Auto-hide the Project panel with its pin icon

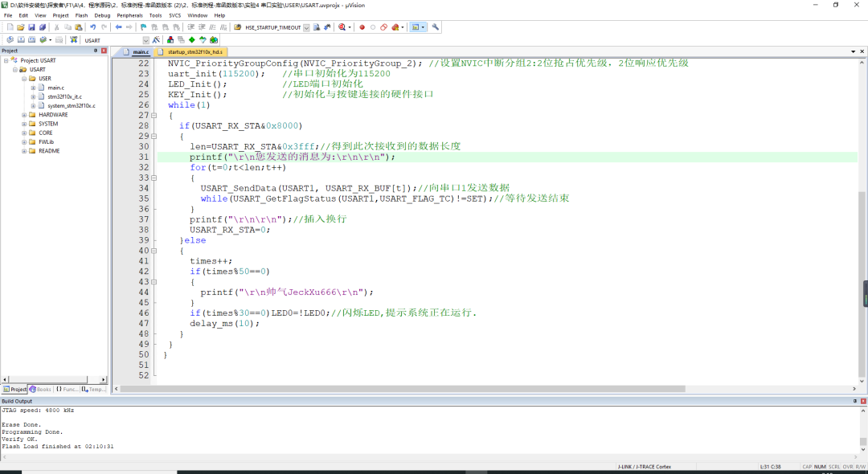96,50
